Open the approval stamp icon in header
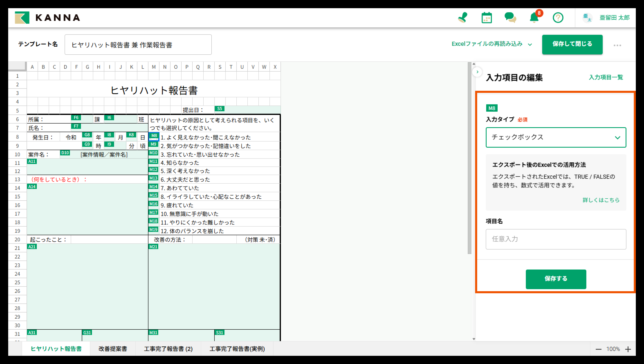 click(x=463, y=18)
